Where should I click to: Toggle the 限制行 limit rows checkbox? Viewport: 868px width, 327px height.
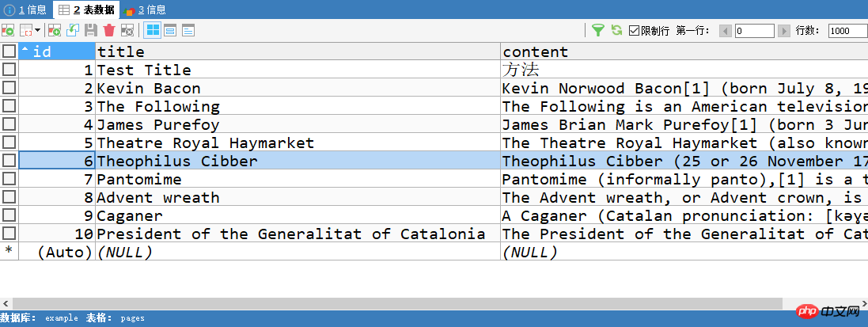[635, 30]
